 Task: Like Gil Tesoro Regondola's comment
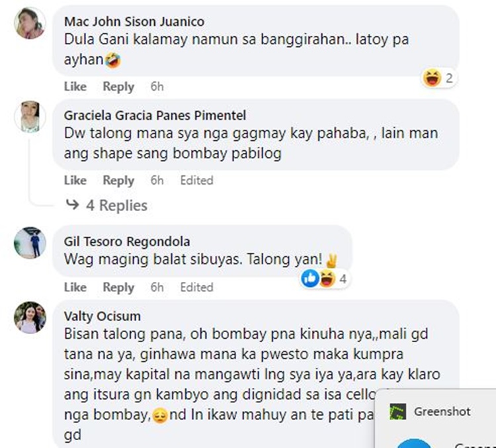coord(75,287)
